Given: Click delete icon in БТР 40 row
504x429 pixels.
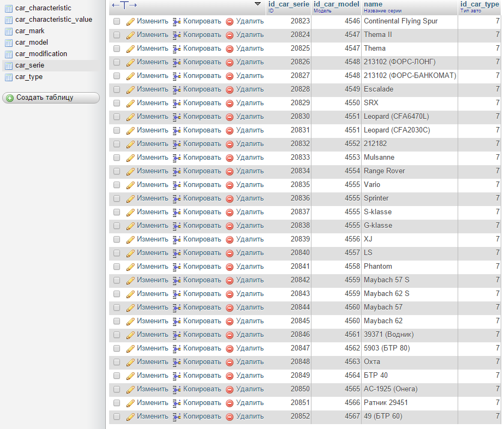Looking at the screenshot, I should click(x=230, y=376).
